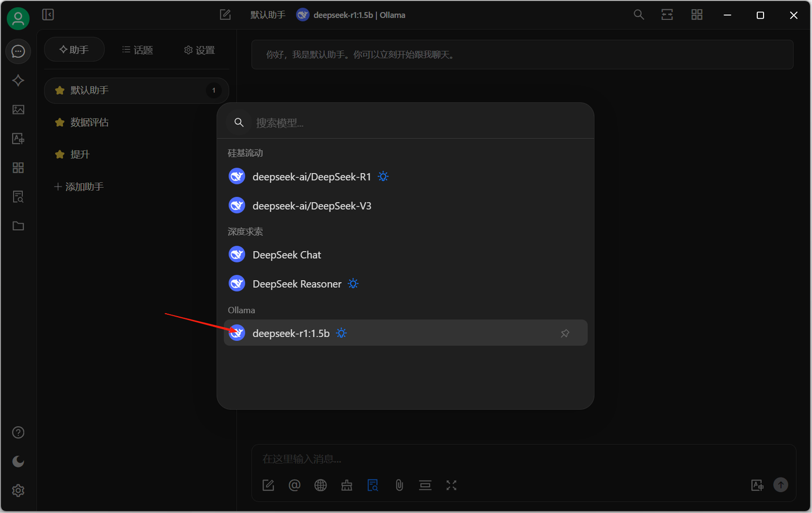This screenshot has height=513, width=812.
Task: Choose DeepSeek Chat model
Action: (x=405, y=255)
